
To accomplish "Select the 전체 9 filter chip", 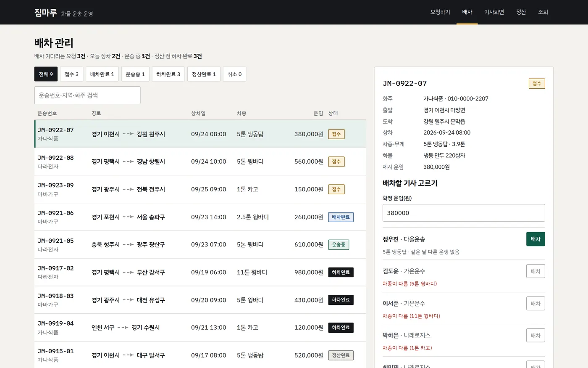I will (x=46, y=74).
